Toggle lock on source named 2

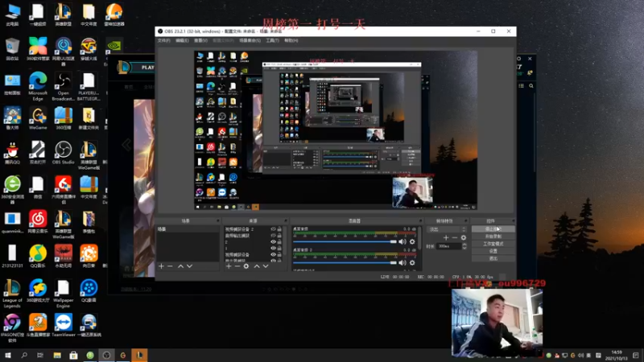click(x=279, y=242)
